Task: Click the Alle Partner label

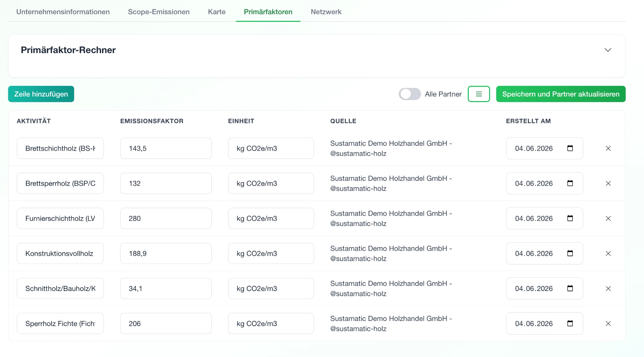Action: (443, 94)
